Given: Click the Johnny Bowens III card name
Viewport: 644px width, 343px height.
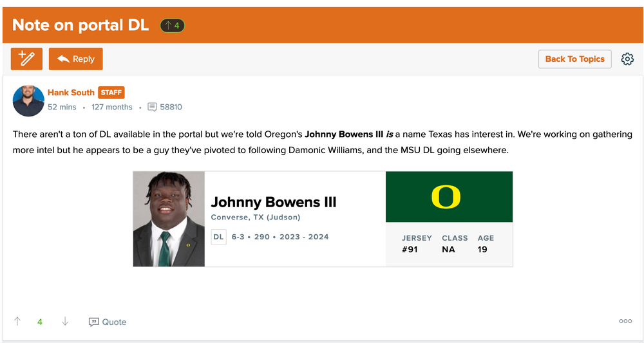Looking at the screenshot, I should tap(274, 202).
